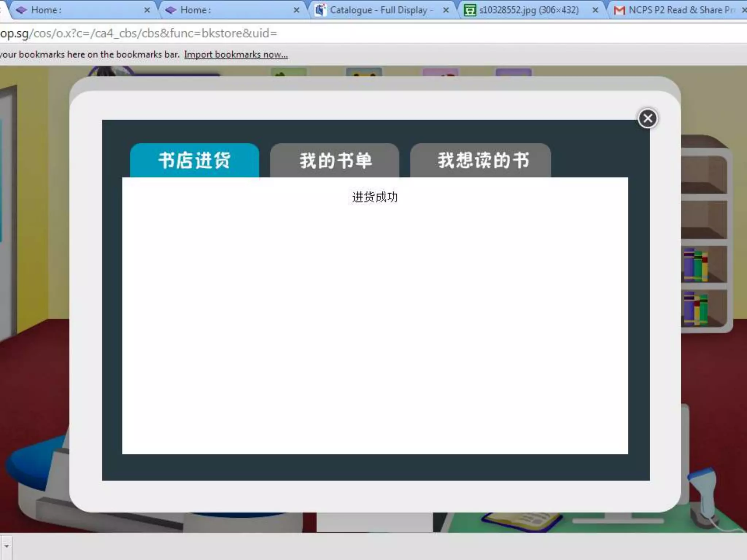The height and width of the screenshot is (560, 747).
Task: Click the books on the lowest bookshelf row
Action: (695, 309)
